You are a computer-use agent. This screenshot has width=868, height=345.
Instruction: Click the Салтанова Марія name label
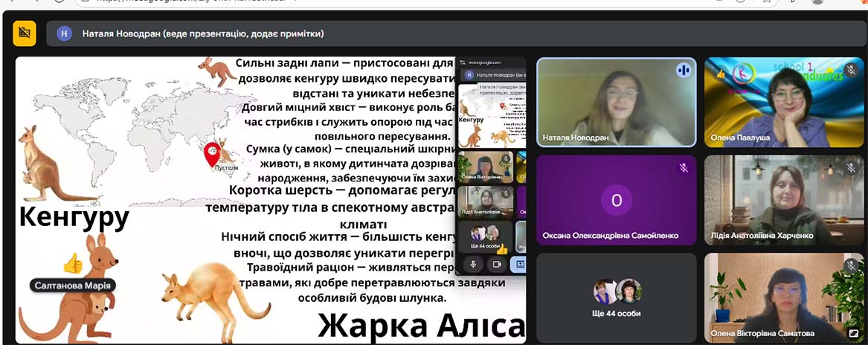74,286
